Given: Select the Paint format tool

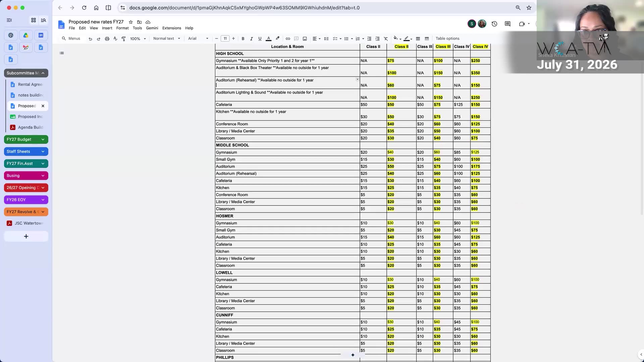Looking at the screenshot, I should (x=123, y=39).
